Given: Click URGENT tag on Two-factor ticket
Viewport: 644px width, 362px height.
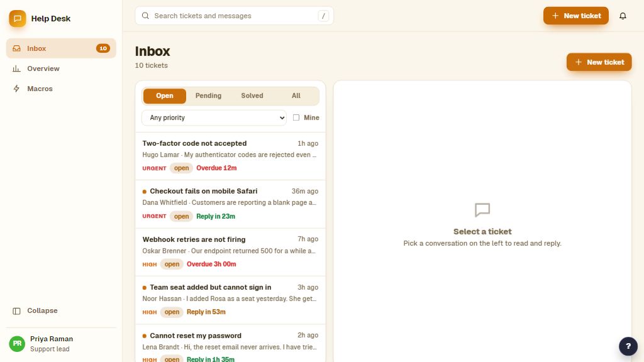Looking at the screenshot, I should coord(155,168).
